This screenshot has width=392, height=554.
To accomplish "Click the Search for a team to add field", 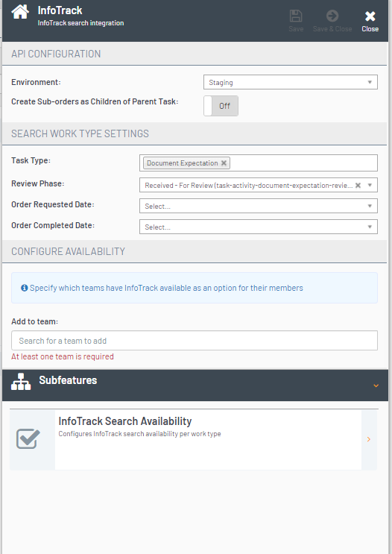I will tap(195, 341).
